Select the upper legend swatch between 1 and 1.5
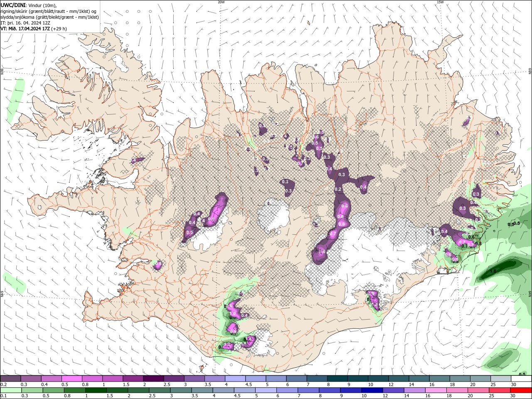 (113, 379)
